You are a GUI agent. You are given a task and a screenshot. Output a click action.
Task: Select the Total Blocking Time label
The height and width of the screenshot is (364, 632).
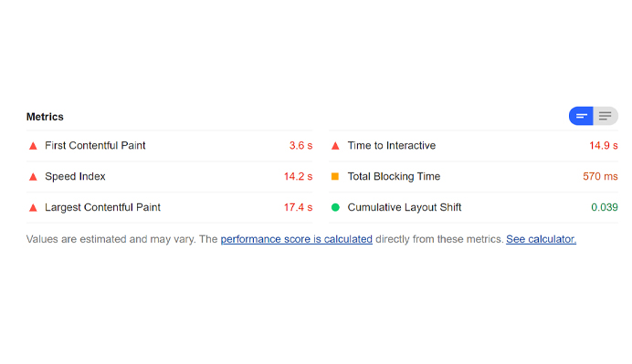pyautogui.click(x=394, y=176)
